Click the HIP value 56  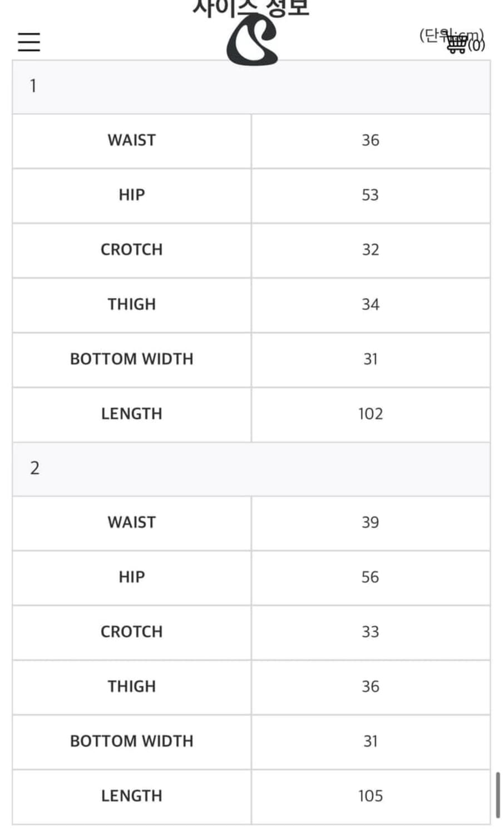click(x=370, y=577)
